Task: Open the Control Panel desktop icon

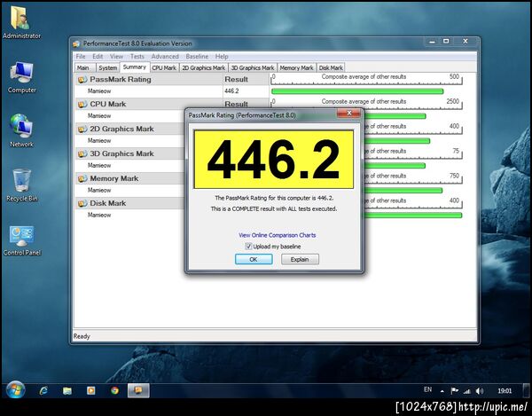Action: click(x=21, y=240)
